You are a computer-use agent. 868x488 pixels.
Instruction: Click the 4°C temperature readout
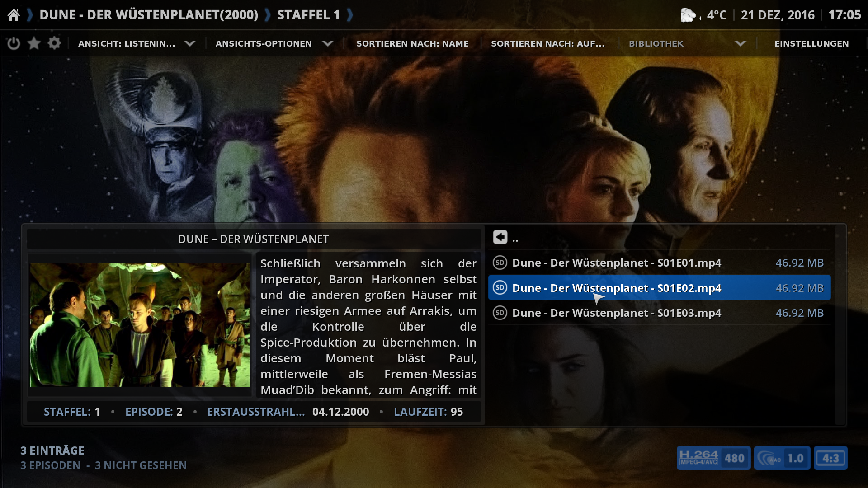pos(717,15)
